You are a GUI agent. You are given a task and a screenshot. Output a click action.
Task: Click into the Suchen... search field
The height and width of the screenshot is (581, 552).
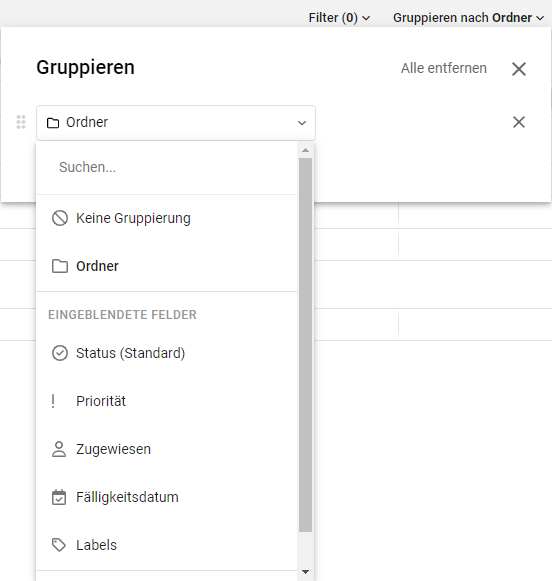point(167,167)
